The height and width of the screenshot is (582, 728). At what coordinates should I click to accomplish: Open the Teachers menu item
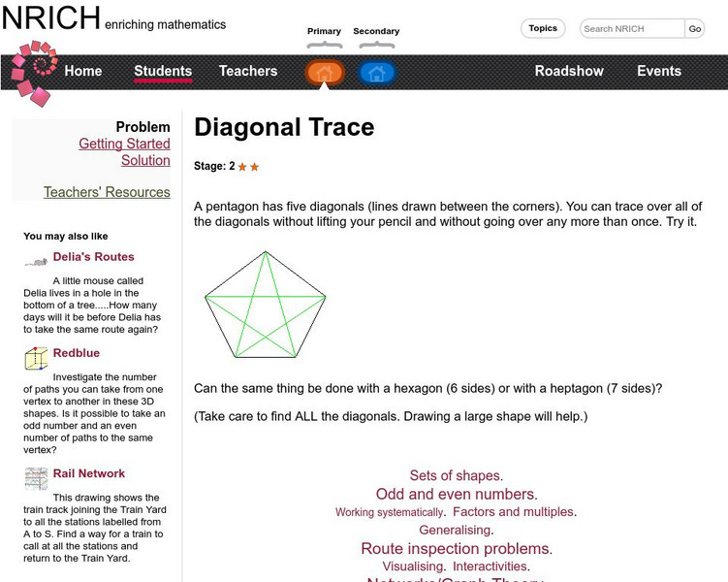(248, 71)
